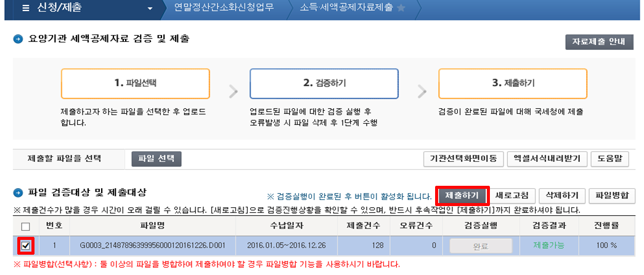Screen dimensions: 644x275
Task: Click the 검증결과 column header
Action: pyautogui.click(x=548, y=226)
